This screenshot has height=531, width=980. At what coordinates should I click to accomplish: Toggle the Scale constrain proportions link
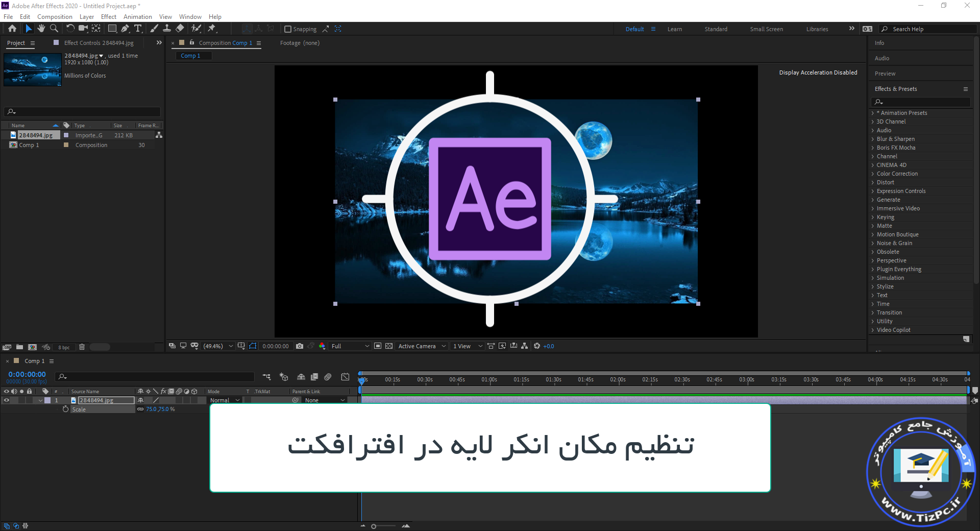140,409
